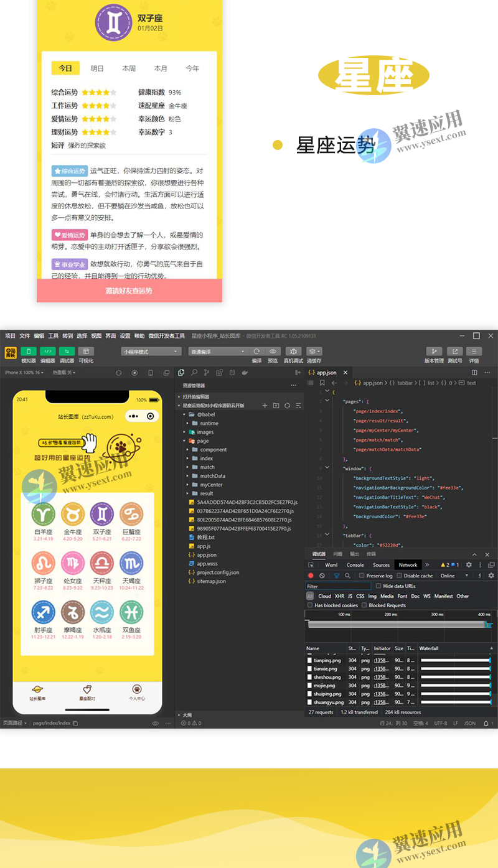Screen dimensions: 498x868
Task: Select the XHR request filter
Action: [x=339, y=596]
